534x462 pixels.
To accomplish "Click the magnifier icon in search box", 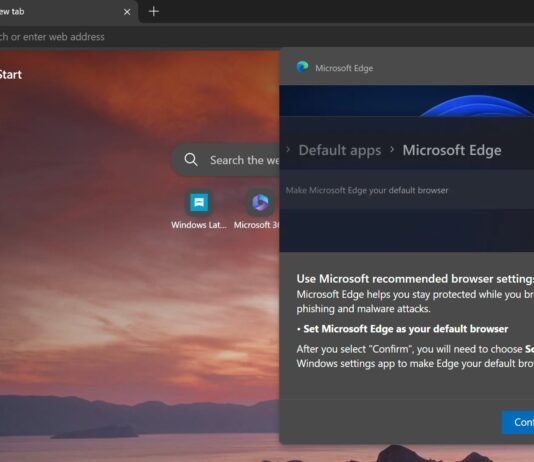I will (x=191, y=159).
